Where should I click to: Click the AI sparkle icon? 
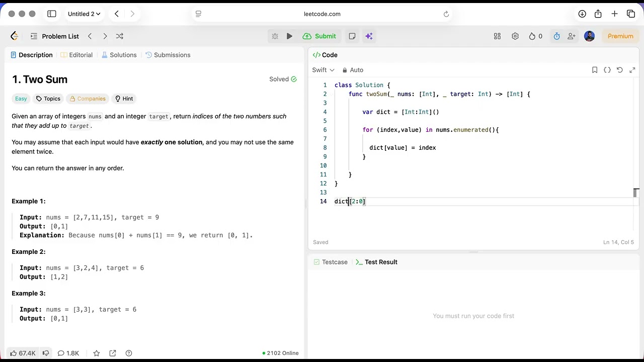coord(369,36)
